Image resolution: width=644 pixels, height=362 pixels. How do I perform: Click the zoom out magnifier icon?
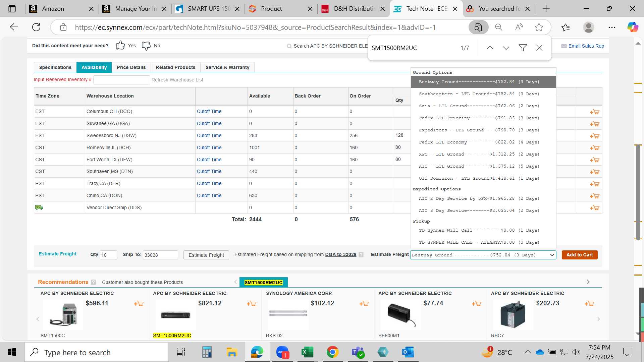pyautogui.click(x=499, y=27)
